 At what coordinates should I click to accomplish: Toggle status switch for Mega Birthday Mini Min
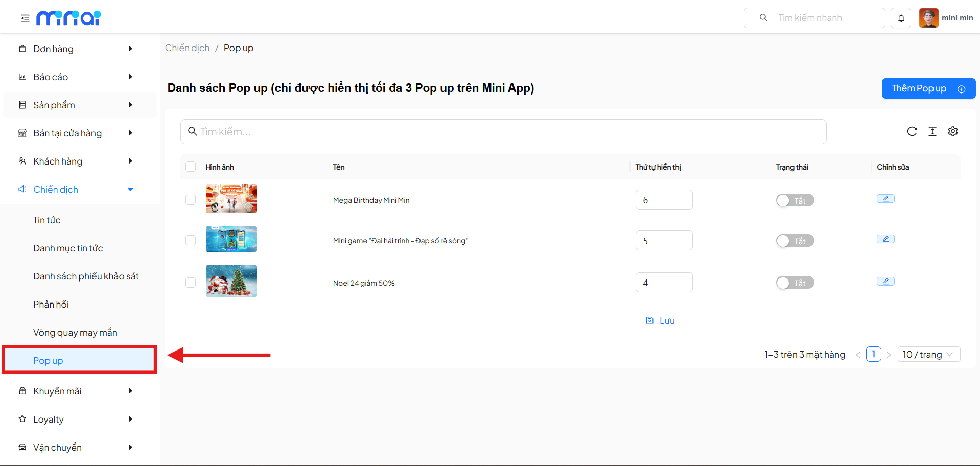795,200
